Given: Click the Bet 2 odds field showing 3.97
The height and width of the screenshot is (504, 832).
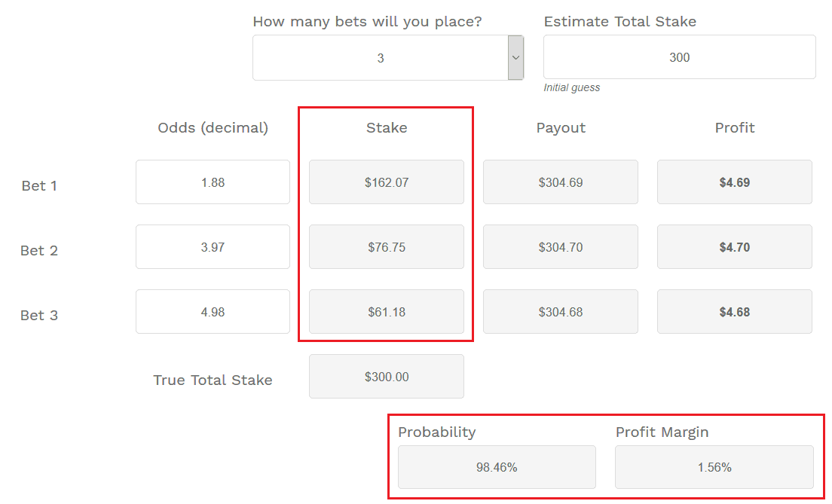Looking at the screenshot, I should click(x=213, y=246).
